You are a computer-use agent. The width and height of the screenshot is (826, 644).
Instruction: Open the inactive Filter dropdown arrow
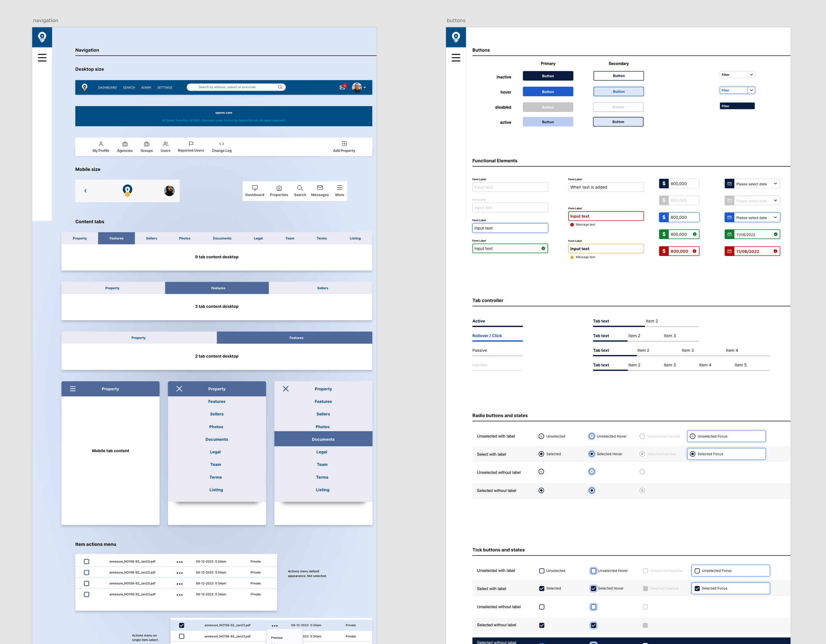tap(751, 75)
